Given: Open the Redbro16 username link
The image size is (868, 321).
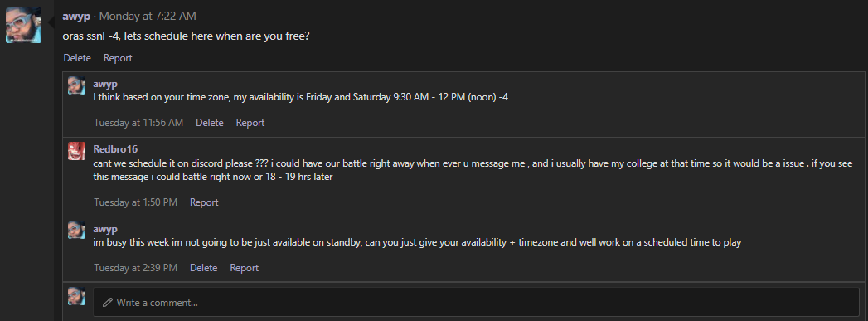Looking at the screenshot, I should click(115, 148).
